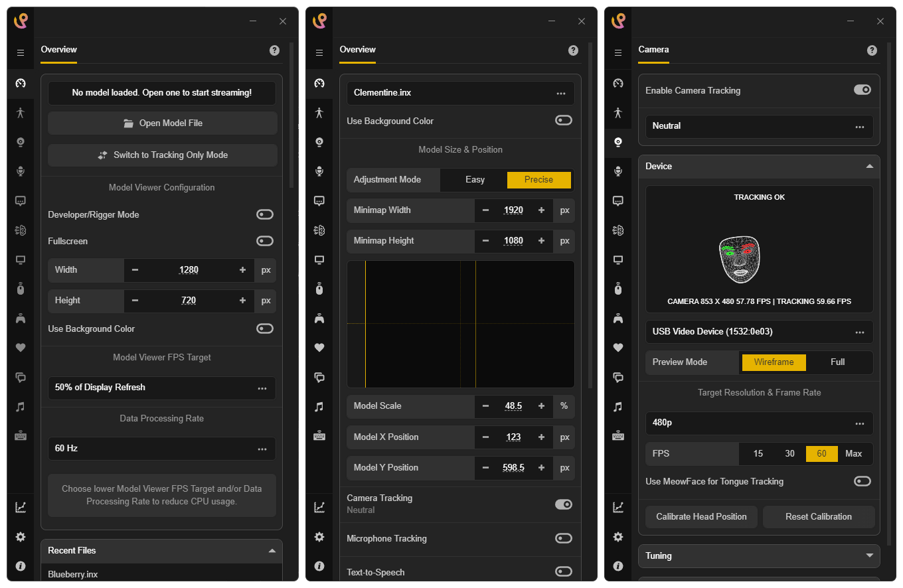This screenshot has height=588, width=903.
Task: Open the brain icon in the No model loaded window sidebar
Action: coord(21,230)
